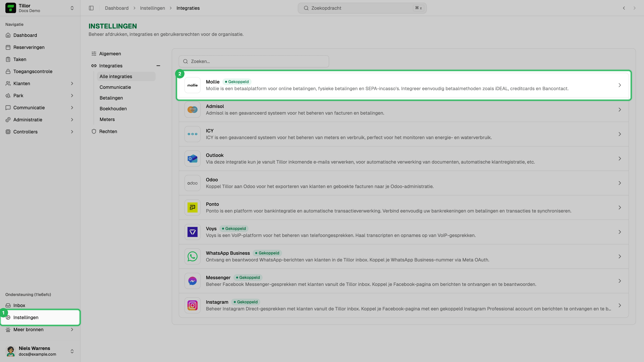Click the ICY logo icon
The height and width of the screenshot is (362, 644).
[x=193, y=134]
